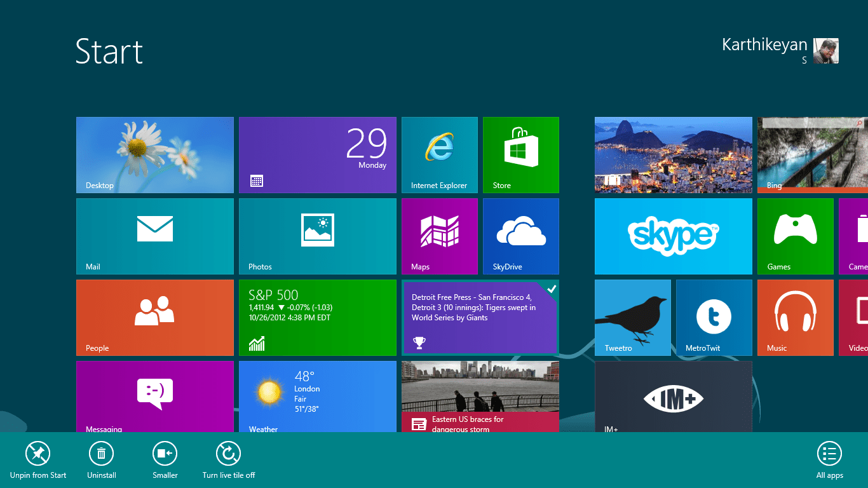Open the Store tile
The height and width of the screenshot is (488, 868).
coord(521,155)
